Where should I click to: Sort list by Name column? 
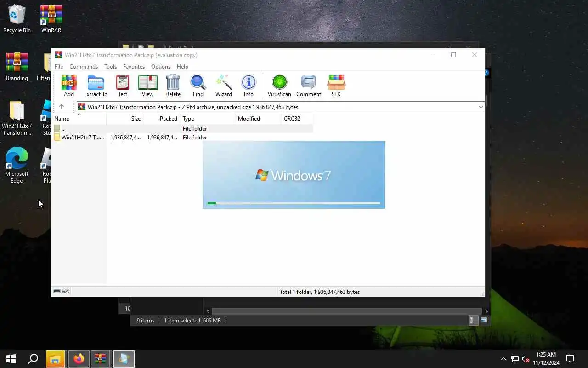coord(79,118)
